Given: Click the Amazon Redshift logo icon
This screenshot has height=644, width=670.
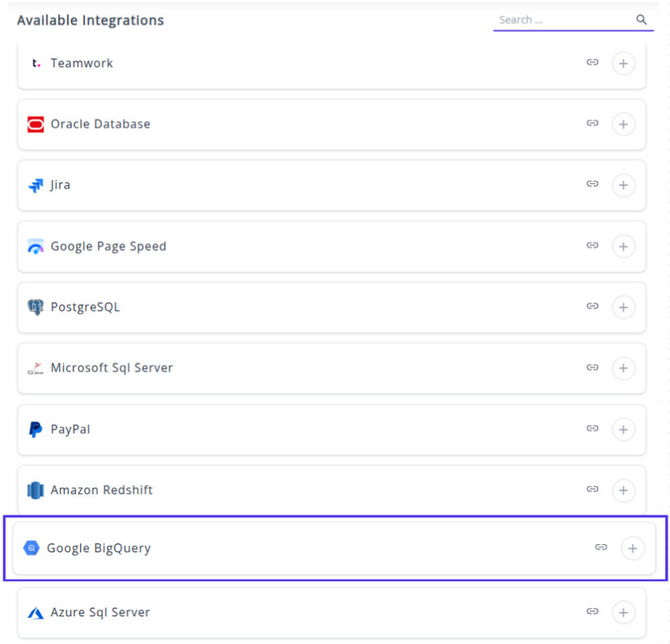Looking at the screenshot, I should click(x=35, y=490).
